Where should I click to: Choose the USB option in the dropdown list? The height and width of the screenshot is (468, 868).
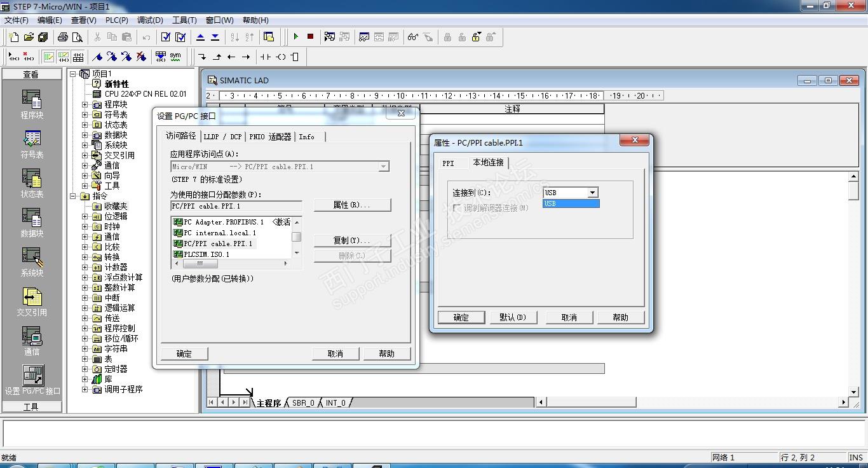tap(571, 203)
